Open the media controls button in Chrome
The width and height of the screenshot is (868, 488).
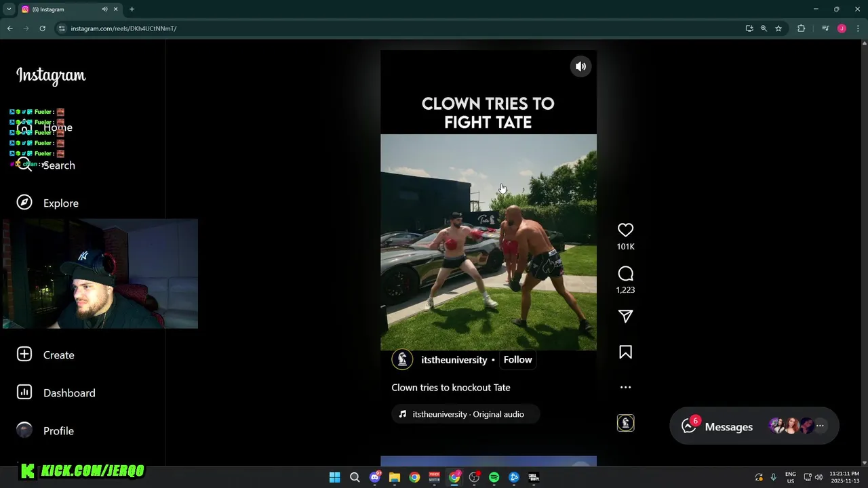pos(825,28)
